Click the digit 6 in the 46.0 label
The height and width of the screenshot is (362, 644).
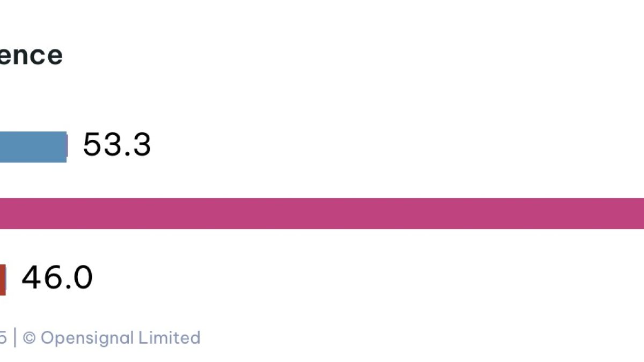[53, 278]
